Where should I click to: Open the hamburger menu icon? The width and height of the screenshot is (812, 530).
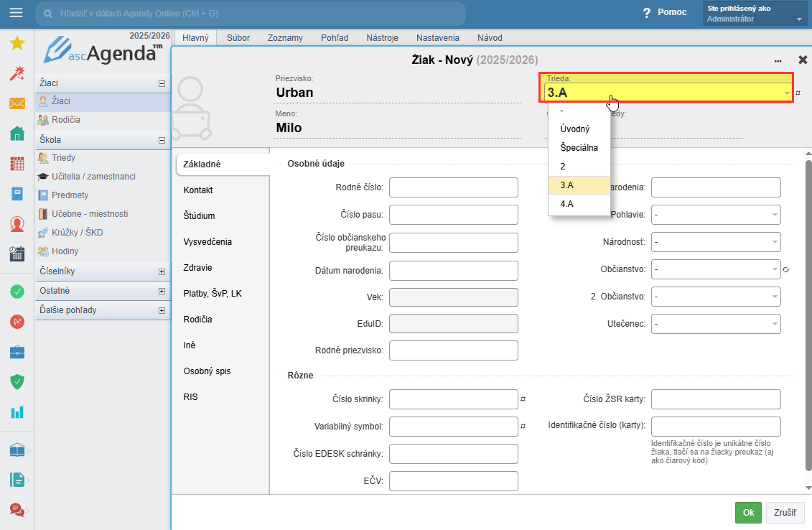17,13
